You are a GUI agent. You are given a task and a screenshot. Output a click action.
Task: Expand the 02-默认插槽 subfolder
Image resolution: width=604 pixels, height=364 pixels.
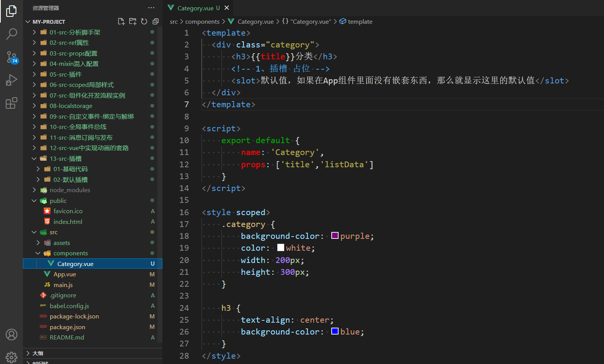click(38, 180)
